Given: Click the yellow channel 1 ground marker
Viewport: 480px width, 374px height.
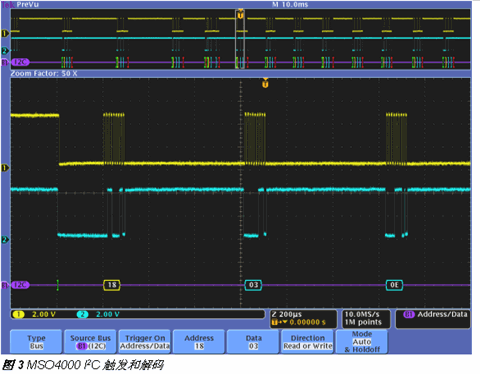Looking at the screenshot, I should pyautogui.click(x=5, y=168).
